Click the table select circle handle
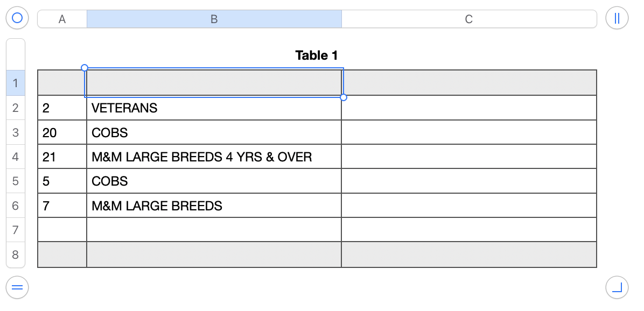 click(17, 18)
